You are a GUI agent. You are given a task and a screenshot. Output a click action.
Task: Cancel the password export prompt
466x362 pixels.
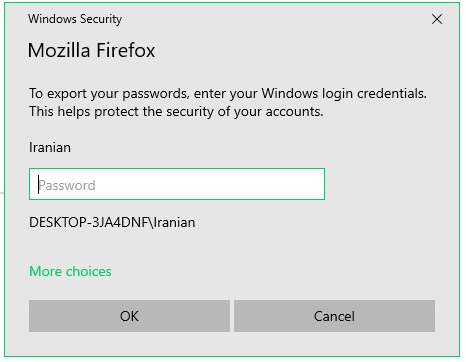[334, 316]
